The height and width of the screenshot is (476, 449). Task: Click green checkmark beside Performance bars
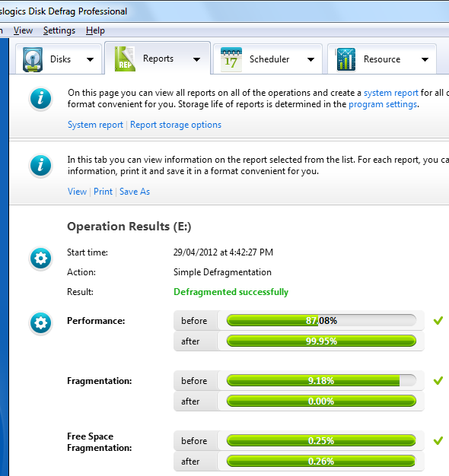point(438,320)
